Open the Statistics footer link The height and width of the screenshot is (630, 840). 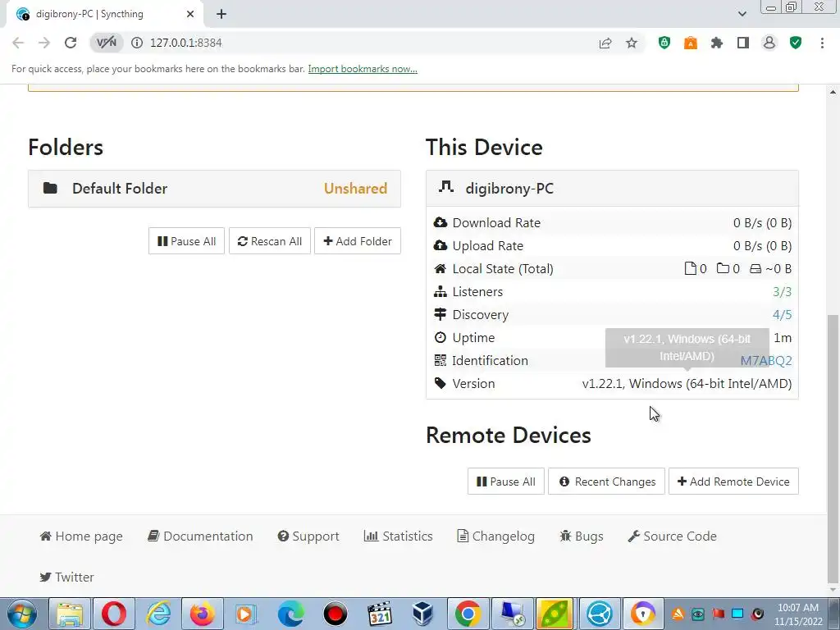tap(398, 536)
